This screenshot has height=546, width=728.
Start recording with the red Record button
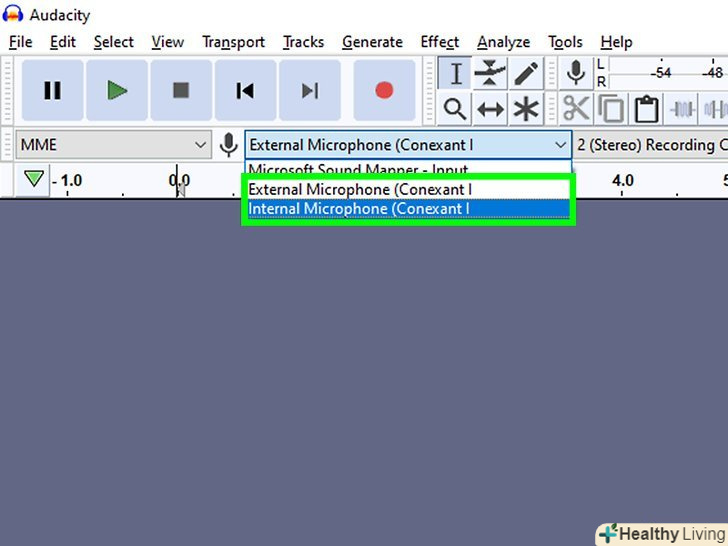tap(384, 90)
